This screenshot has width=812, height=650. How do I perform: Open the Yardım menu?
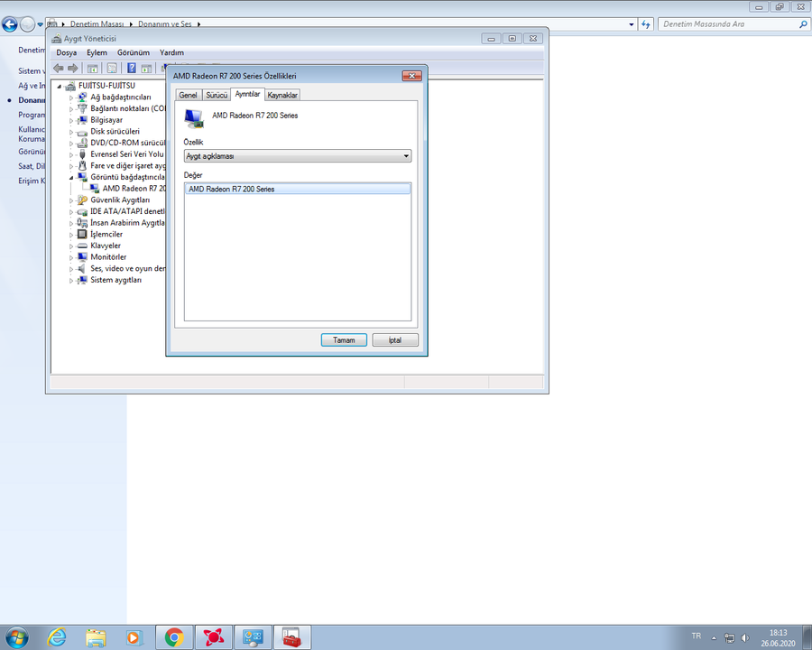[x=171, y=53]
